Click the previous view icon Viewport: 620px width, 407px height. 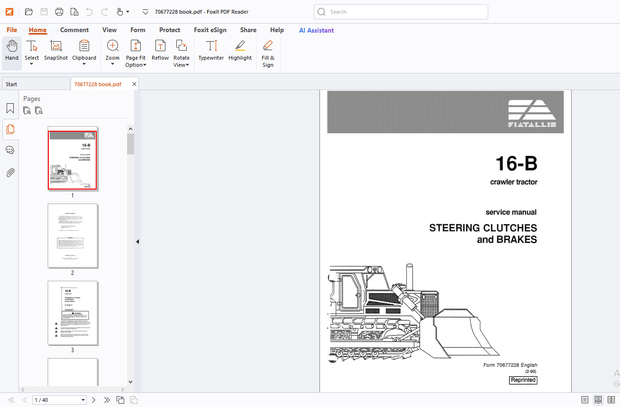click(x=120, y=400)
